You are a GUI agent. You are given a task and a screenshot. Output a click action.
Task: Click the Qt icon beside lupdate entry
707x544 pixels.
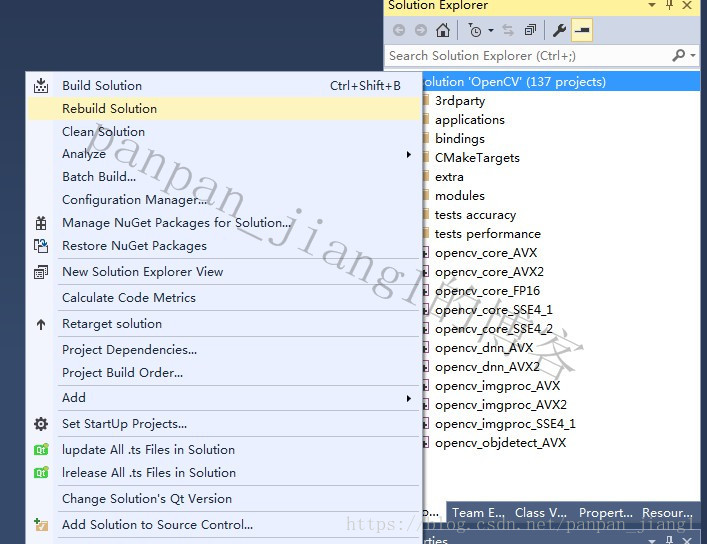pyautogui.click(x=41, y=449)
